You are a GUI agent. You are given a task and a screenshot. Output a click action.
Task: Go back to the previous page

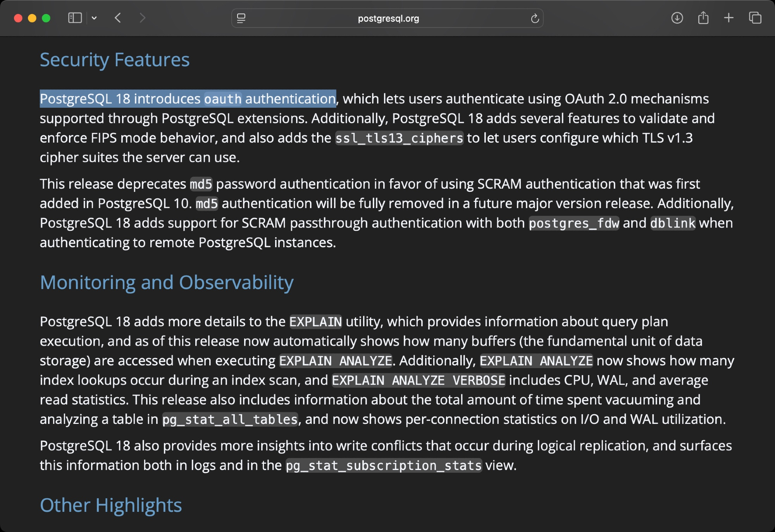tap(118, 18)
